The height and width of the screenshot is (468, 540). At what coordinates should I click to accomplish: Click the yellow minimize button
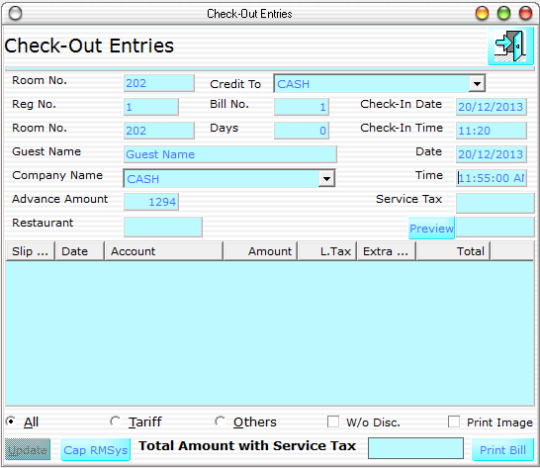coord(482,14)
